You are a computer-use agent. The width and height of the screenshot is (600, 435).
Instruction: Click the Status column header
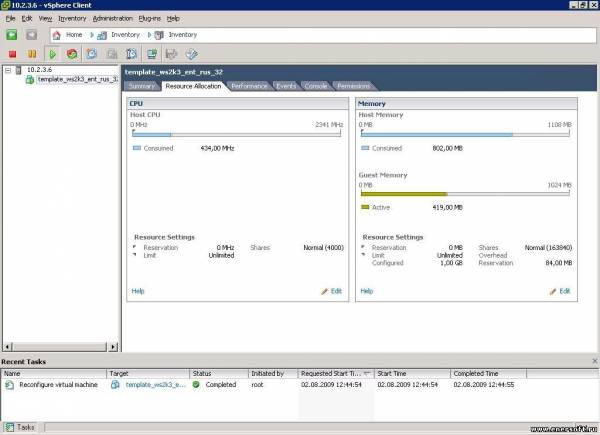(219, 373)
